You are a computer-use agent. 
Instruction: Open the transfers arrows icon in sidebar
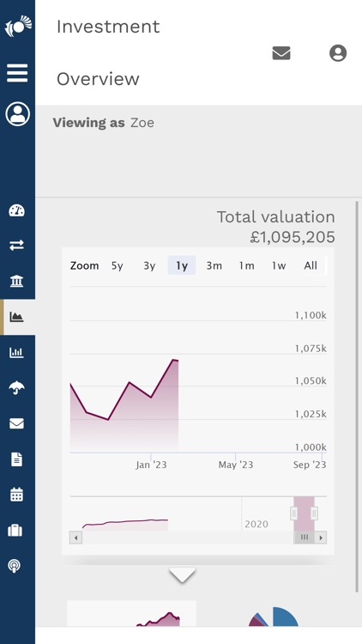17,246
